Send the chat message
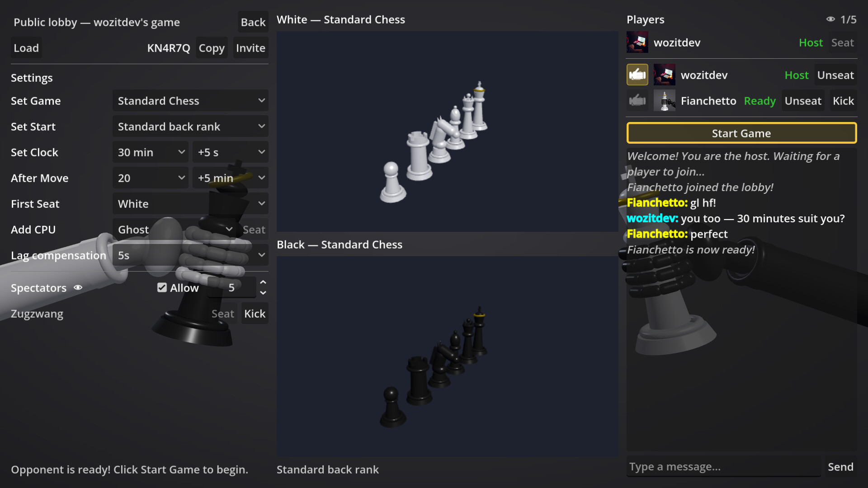Screen dimensions: 868x488 click(840, 467)
